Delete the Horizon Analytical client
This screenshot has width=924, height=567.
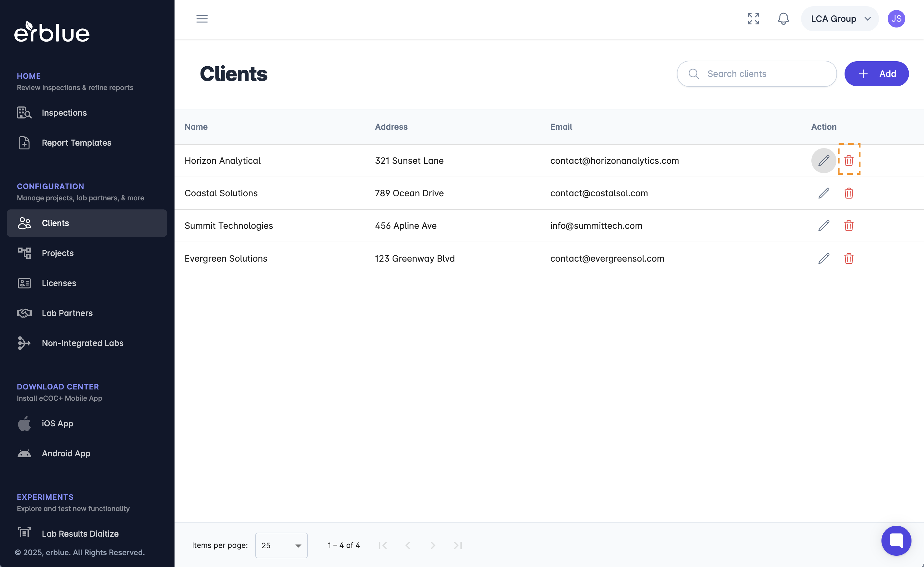tap(849, 160)
